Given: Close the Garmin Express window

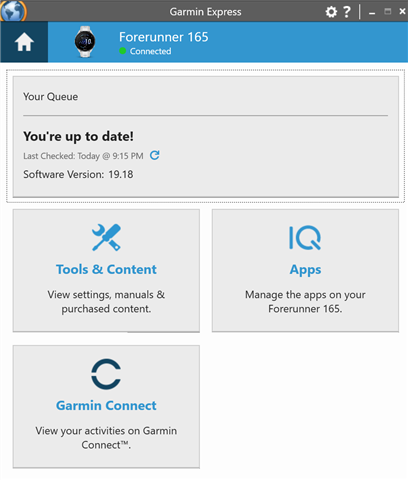Looking at the screenshot, I should click(402, 11).
